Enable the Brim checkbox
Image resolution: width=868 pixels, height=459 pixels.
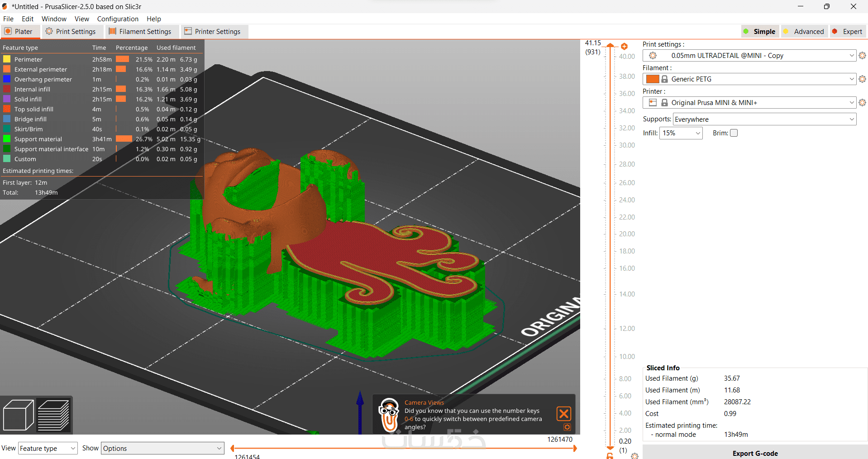click(x=734, y=133)
